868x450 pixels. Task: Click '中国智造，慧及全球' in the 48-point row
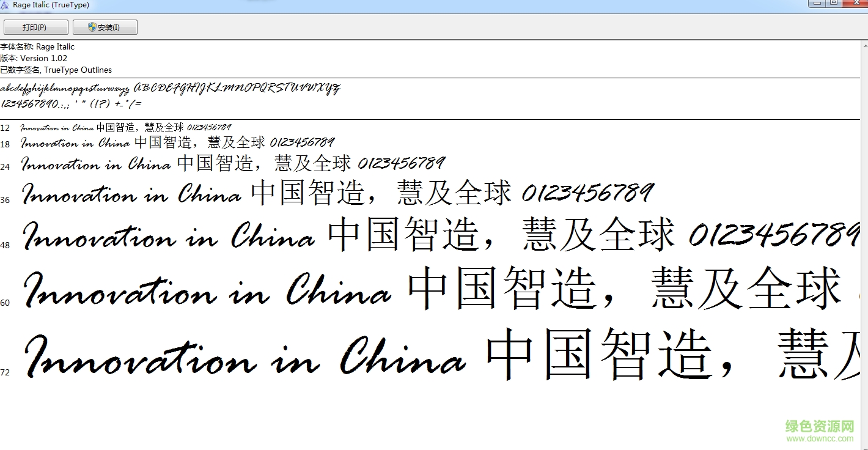coord(501,235)
